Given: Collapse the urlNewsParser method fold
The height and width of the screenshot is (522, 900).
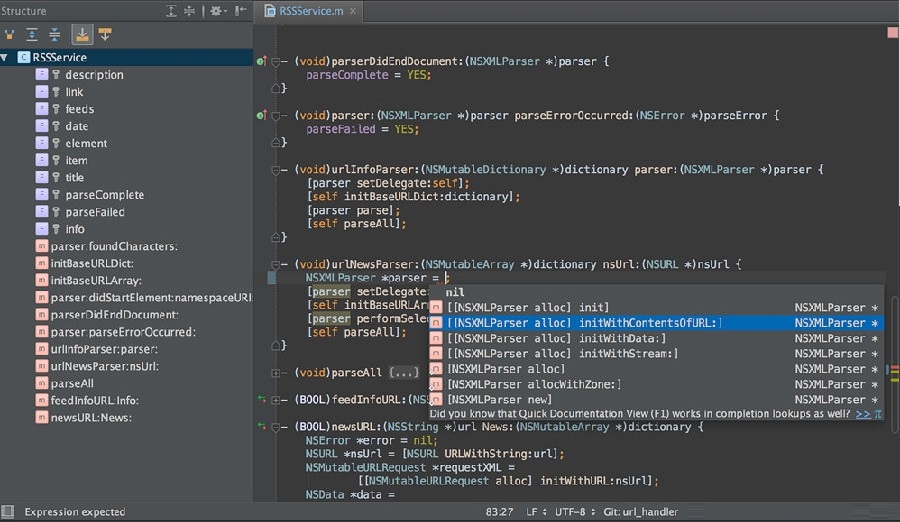Looking at the screenshot, I should point(276,265).
